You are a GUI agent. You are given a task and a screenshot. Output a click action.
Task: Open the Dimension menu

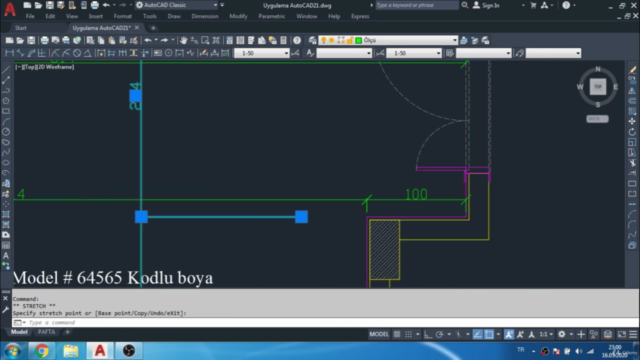[x=205, y=16]
